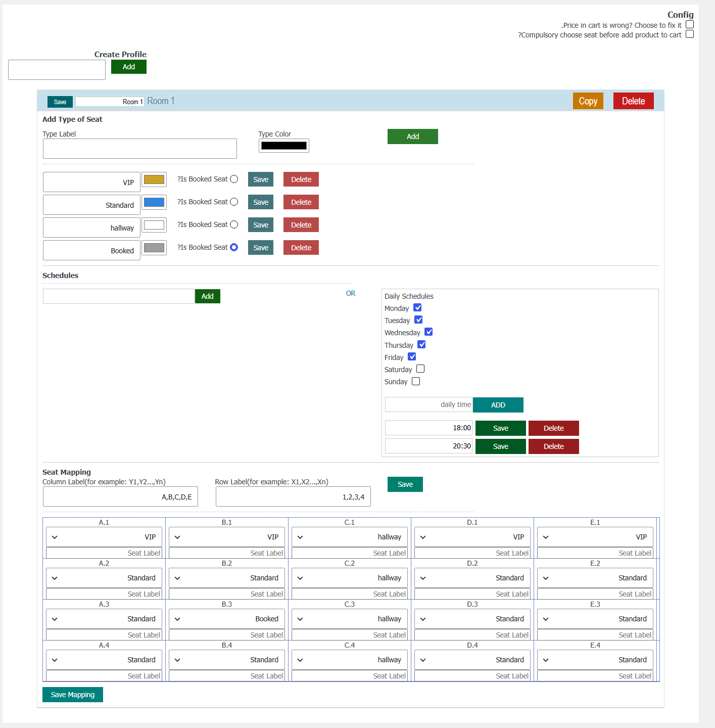This screenshot has width=715, height=728.
Task: Expand seat type dropdown for C.2
Action: pos(350,578)
